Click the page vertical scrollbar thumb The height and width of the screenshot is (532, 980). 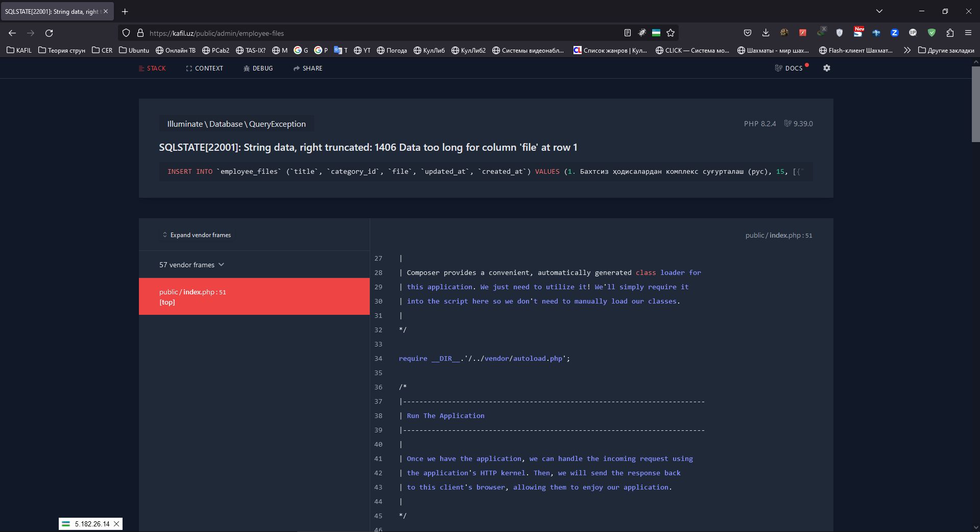975,104
